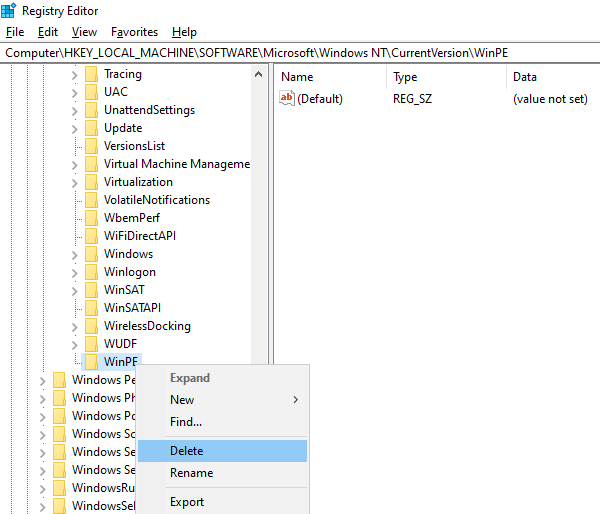
Task: Expand the Winlogon key
Action: [x=75, y=273]
